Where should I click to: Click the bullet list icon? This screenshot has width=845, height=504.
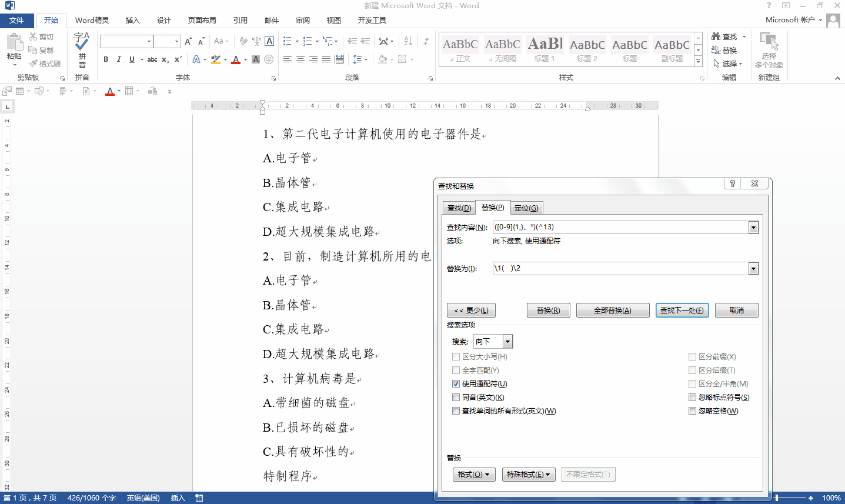click(x=287, y=41)
